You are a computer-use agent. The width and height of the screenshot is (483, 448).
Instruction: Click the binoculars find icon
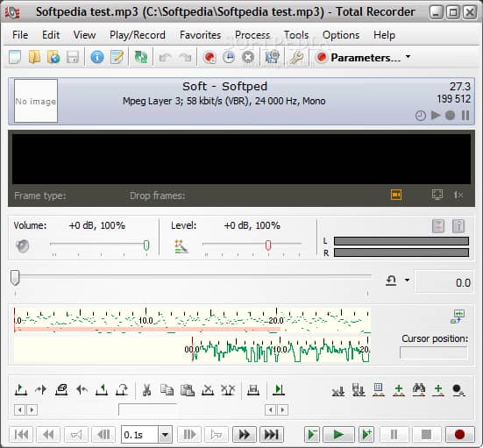(x=419, y=390)
